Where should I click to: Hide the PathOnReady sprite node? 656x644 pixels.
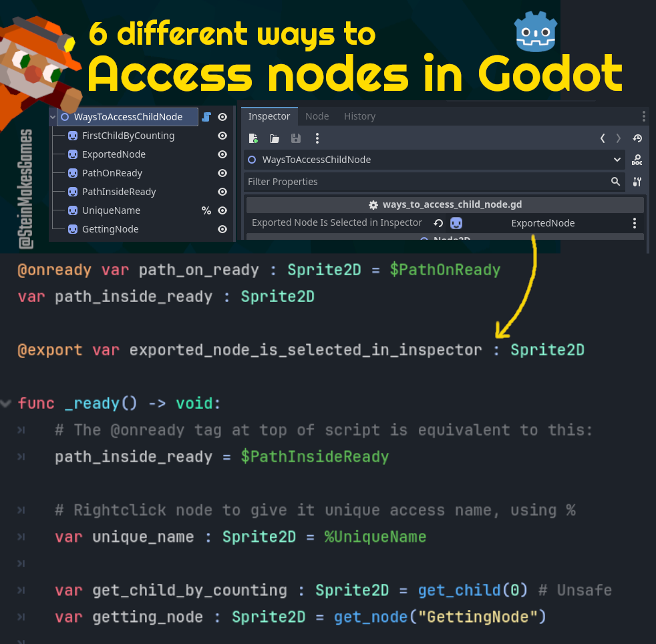pyautogui.click(x=222, y=173)
